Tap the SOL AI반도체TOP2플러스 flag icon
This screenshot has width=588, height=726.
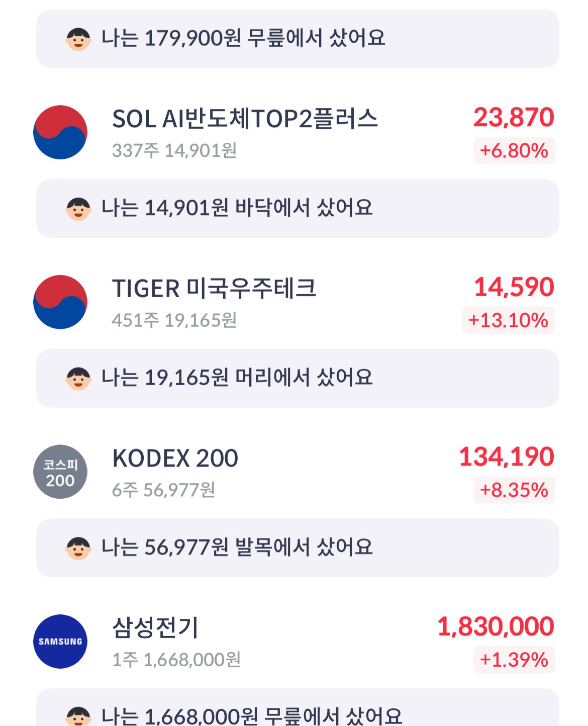[x=60, y=132]
